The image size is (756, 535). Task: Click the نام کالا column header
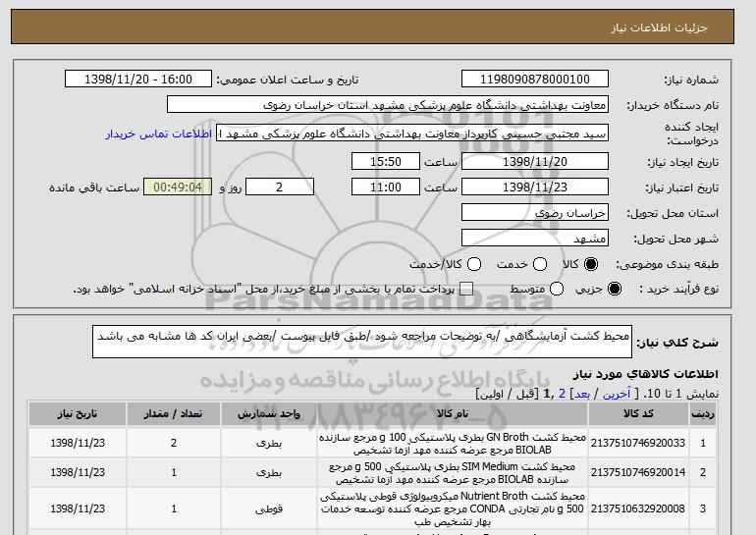[453, 414]
